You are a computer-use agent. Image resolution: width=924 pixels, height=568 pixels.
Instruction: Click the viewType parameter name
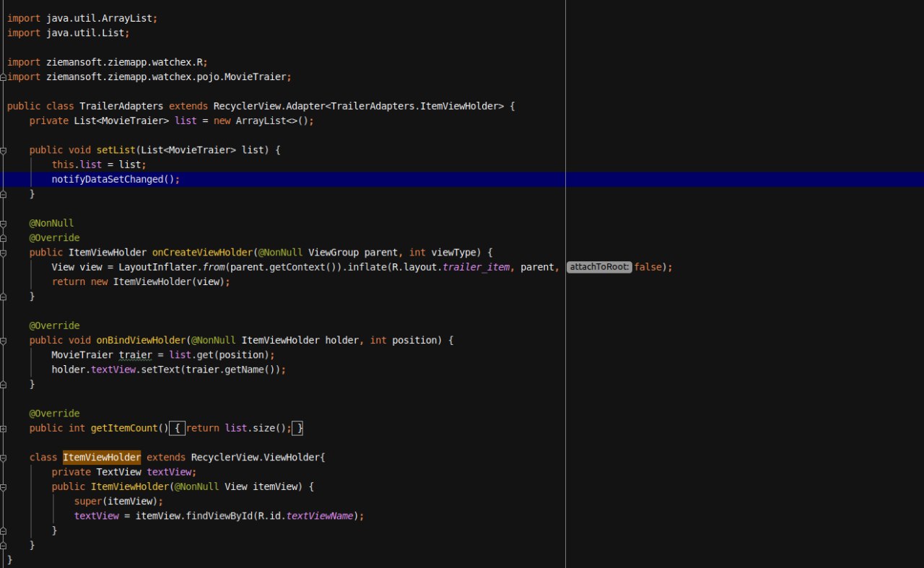[454, 253]
